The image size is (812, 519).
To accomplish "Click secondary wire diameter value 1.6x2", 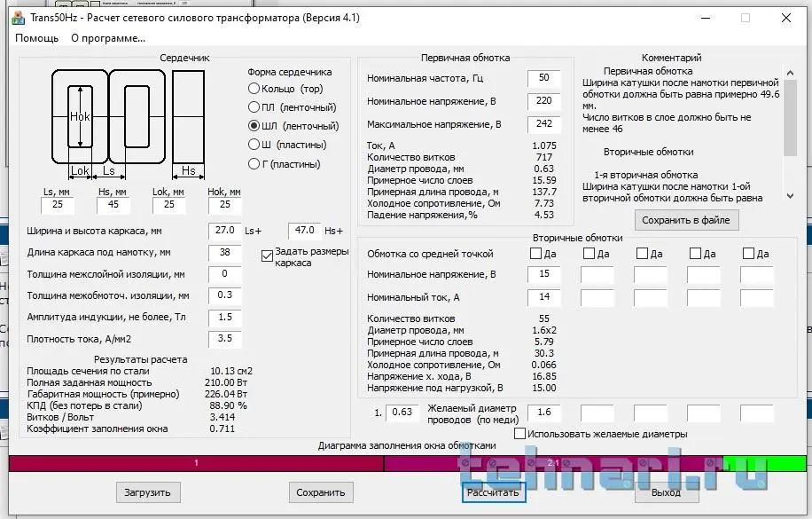I will tap(543, 330).
